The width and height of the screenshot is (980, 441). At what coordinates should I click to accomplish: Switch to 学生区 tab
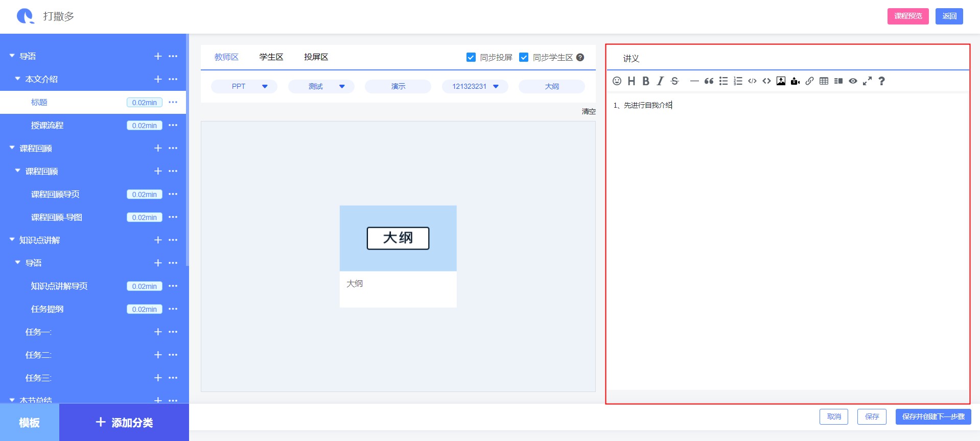click(x=271, y=57)
